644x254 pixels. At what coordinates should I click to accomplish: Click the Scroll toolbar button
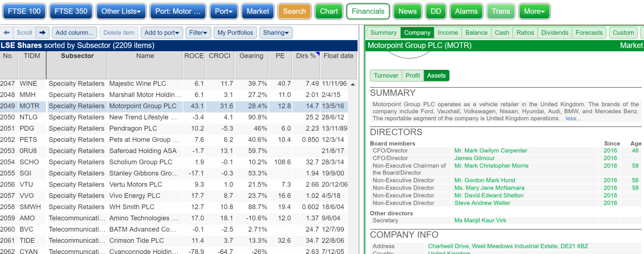coord(25,33)
